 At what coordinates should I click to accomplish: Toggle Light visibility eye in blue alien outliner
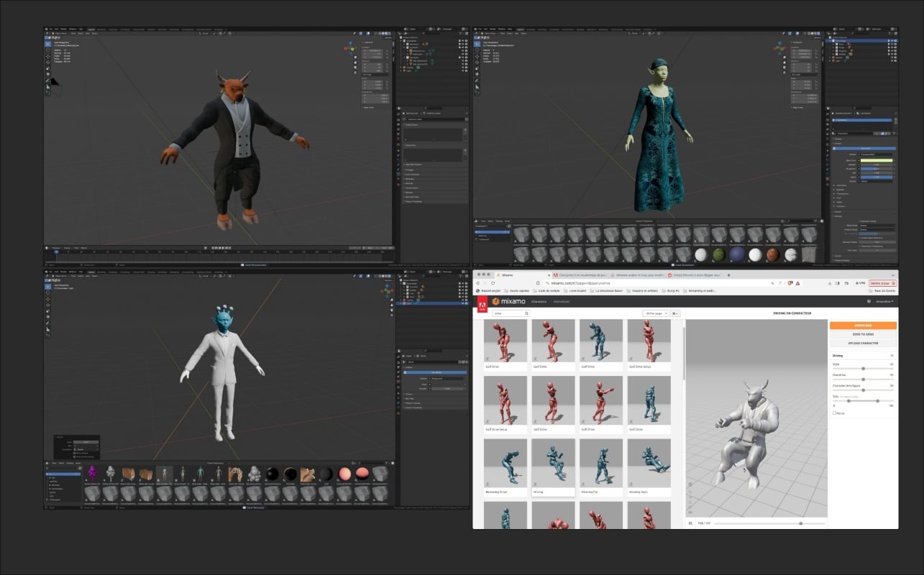point(463,303)
